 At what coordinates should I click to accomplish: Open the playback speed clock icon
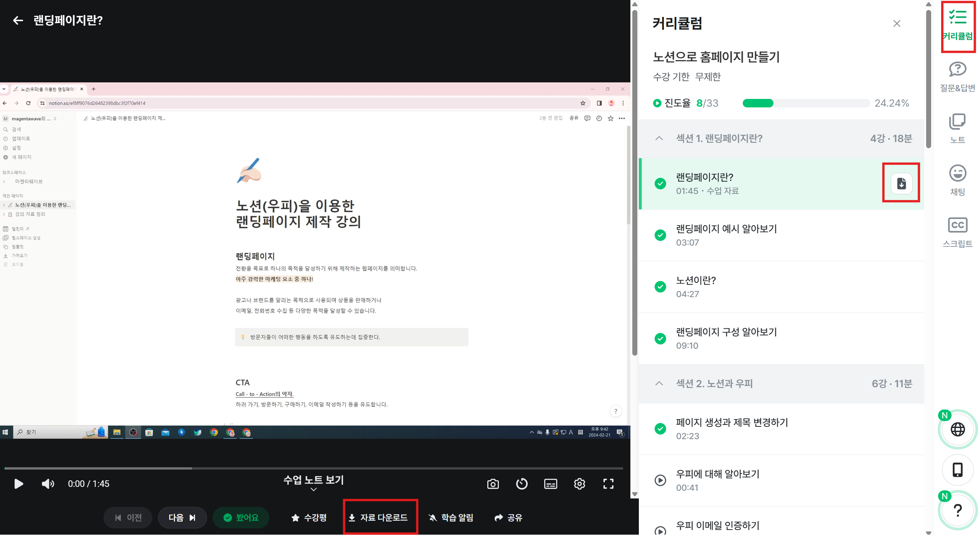[522, 484]
